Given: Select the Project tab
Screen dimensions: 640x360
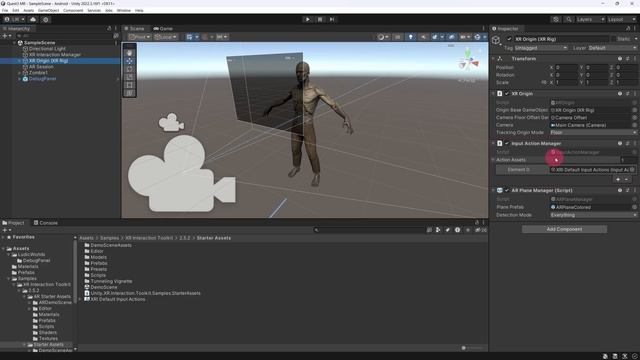Looking at the screenshot, I should (13, 223).
